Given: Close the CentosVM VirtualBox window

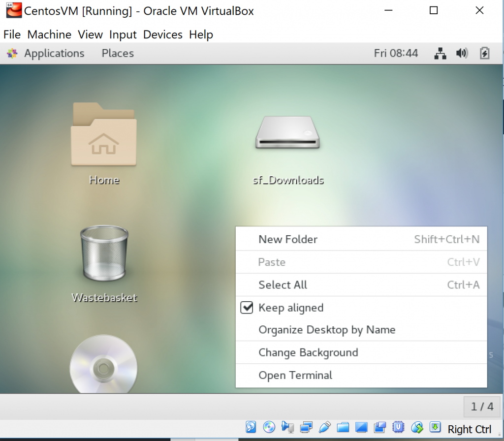Looking at the screenshot, I should coord(479,10).
